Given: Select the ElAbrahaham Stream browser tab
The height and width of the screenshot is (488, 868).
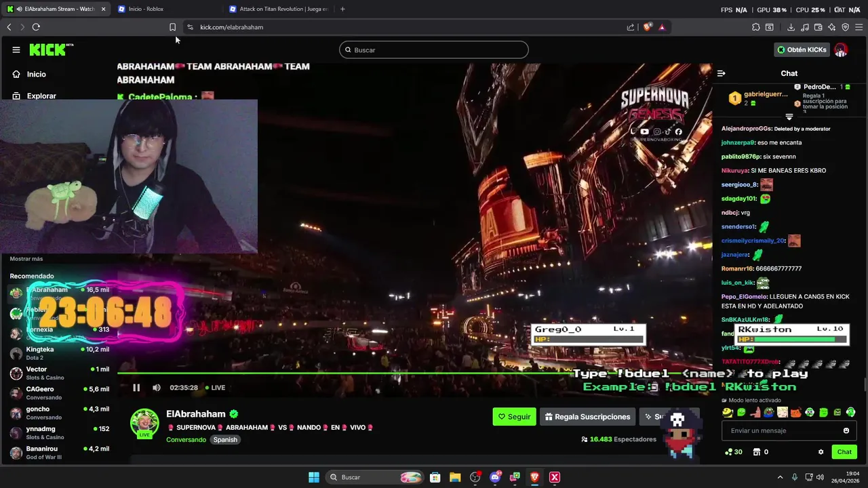Looking at the screenshot, I should (58, 9).
